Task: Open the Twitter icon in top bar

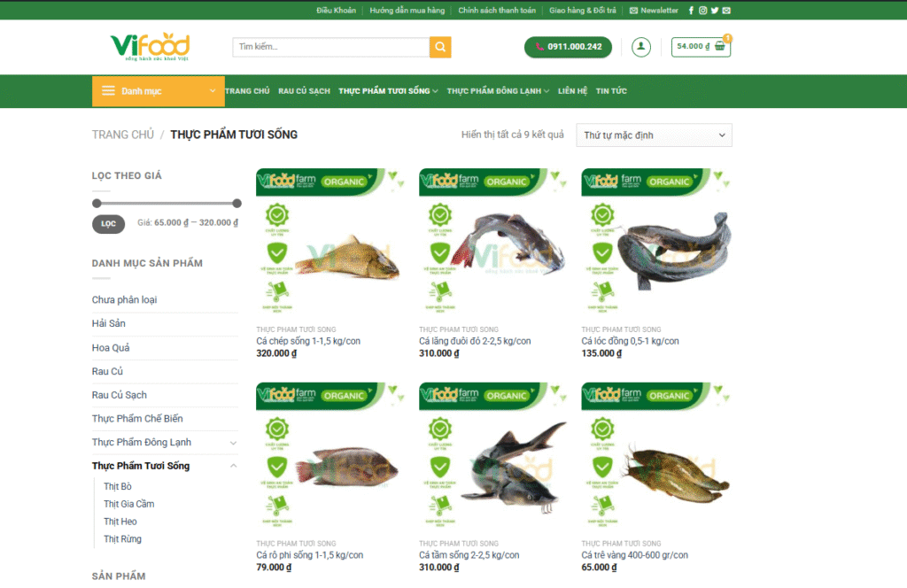Action: click(x=715, y=11)
